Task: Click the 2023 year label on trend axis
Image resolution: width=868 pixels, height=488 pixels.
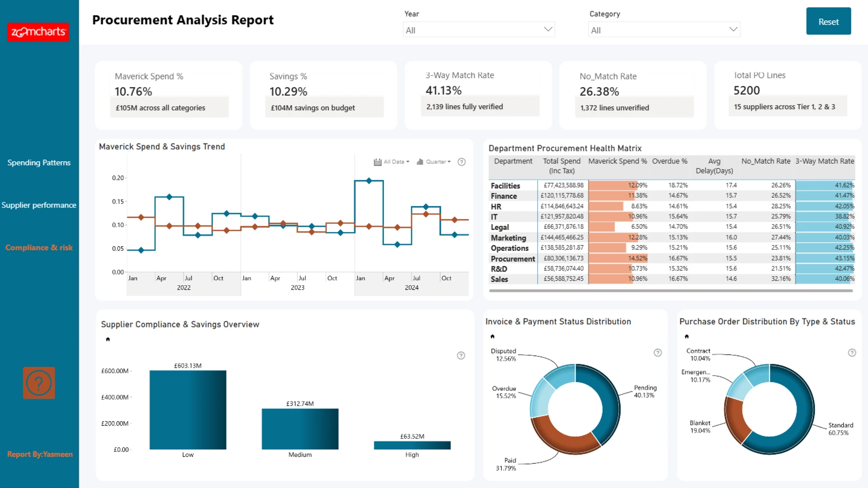Action: pos(297,288)
